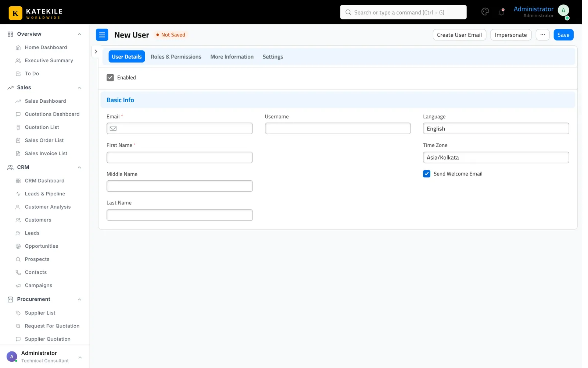Click the To Do checklist icon

pyautogui.click(x=18, y=74)
